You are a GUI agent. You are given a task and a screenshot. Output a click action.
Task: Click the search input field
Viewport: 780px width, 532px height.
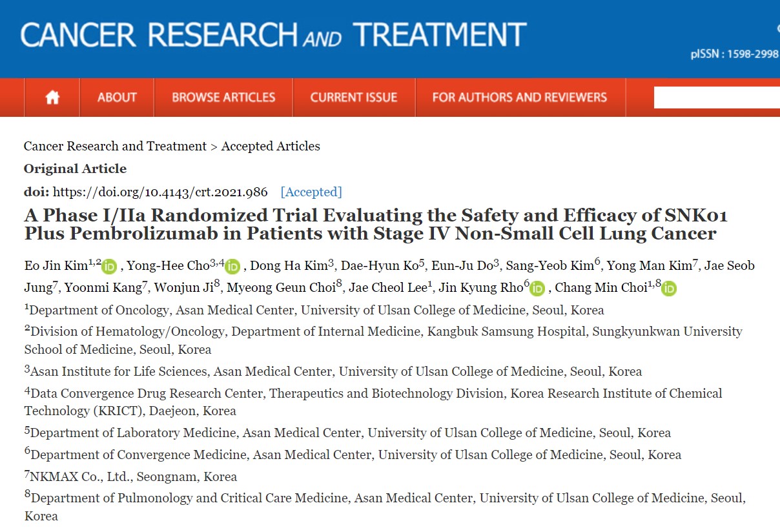point(717,97)
